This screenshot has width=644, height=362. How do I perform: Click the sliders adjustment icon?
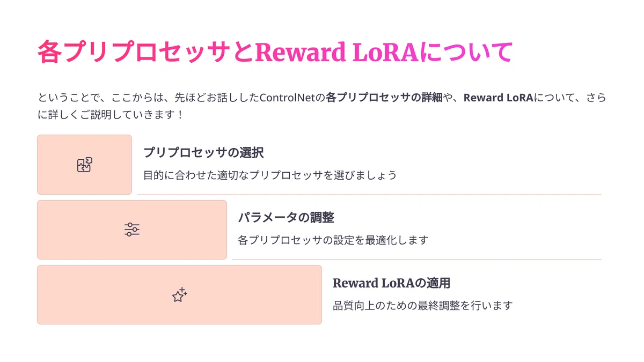point(132,230)
